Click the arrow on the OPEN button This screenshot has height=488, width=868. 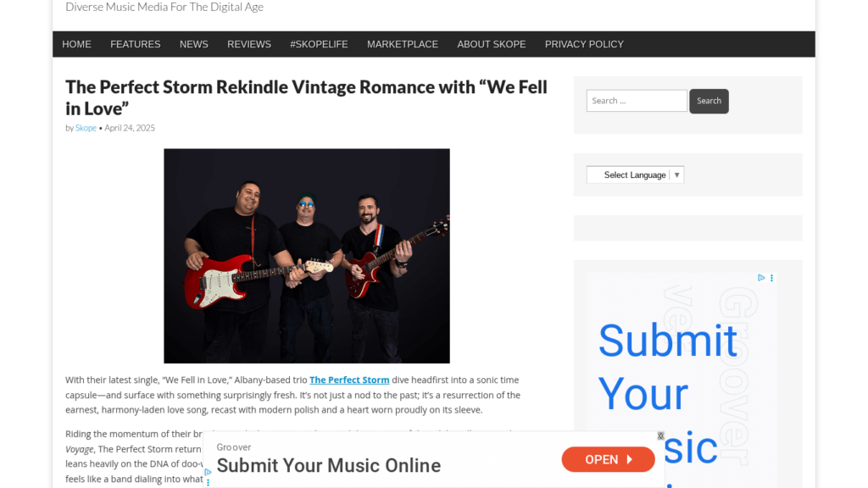pos(630,459)
